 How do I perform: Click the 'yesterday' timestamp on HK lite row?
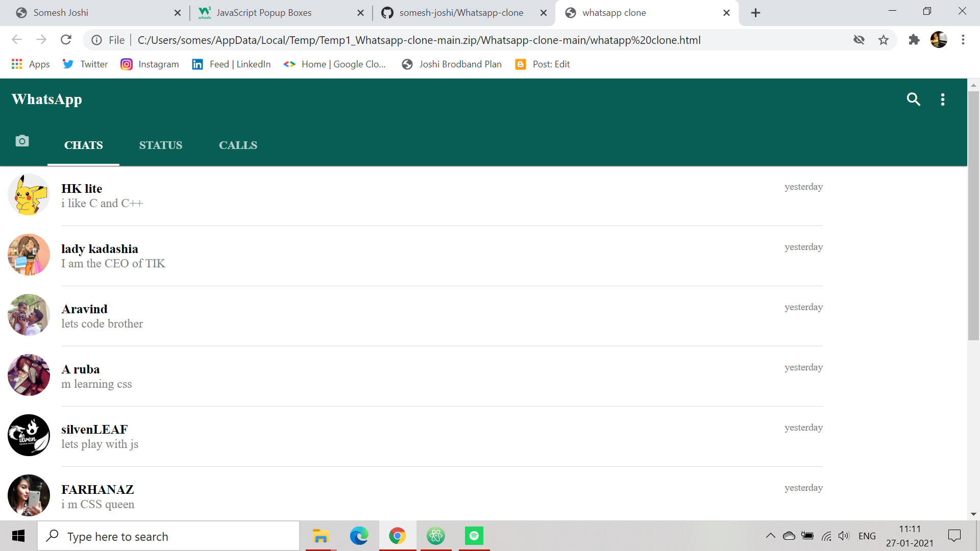coord(803,187)
